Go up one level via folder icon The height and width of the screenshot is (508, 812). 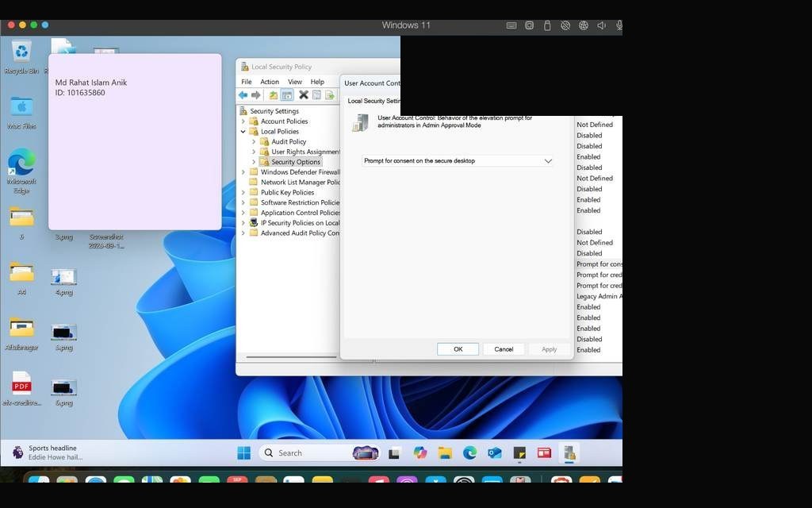point(273,95)
